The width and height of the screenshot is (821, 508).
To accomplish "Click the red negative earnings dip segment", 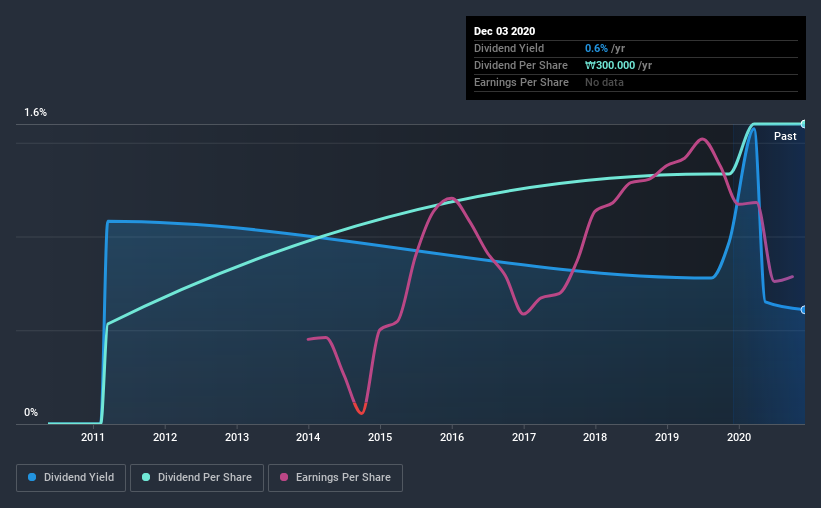I will 360,409.
